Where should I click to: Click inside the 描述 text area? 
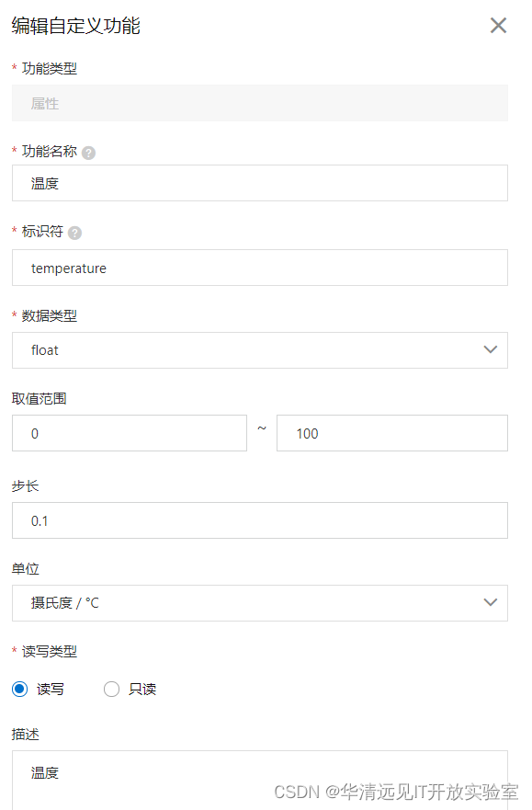pyautogui.click(x=259, y=780)
